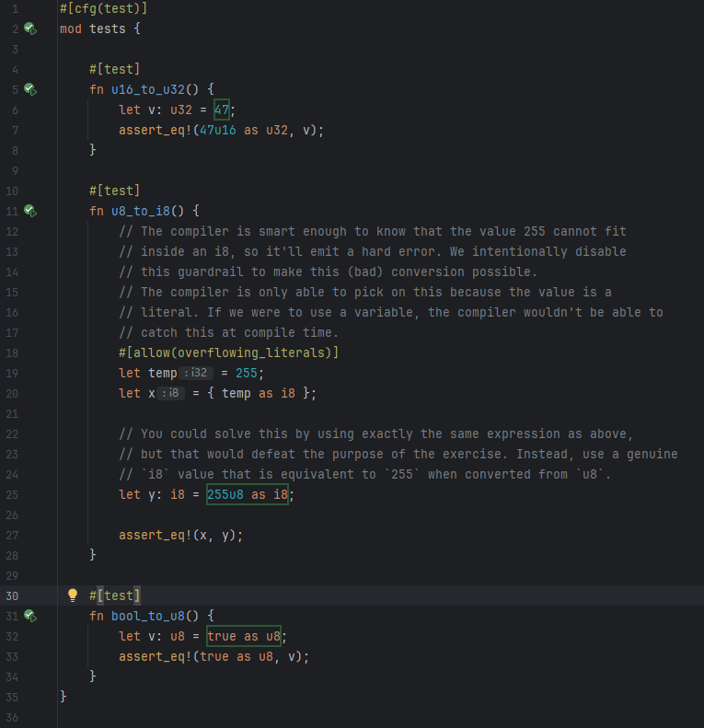The image size is (704, 728).
Task: Click the highlighted true as u8 expression
Action: point(244,636)
